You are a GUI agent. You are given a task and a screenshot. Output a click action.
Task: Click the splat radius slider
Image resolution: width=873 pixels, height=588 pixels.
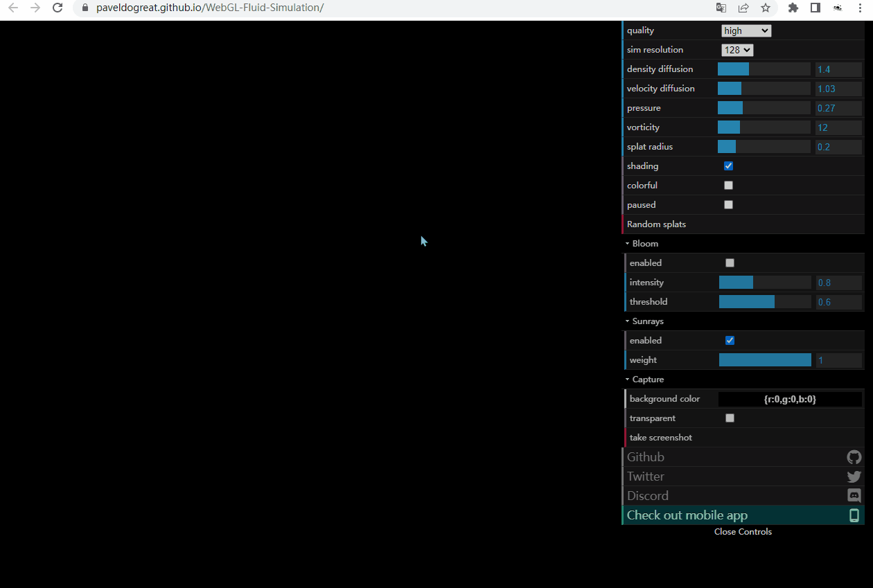[764, 147]
